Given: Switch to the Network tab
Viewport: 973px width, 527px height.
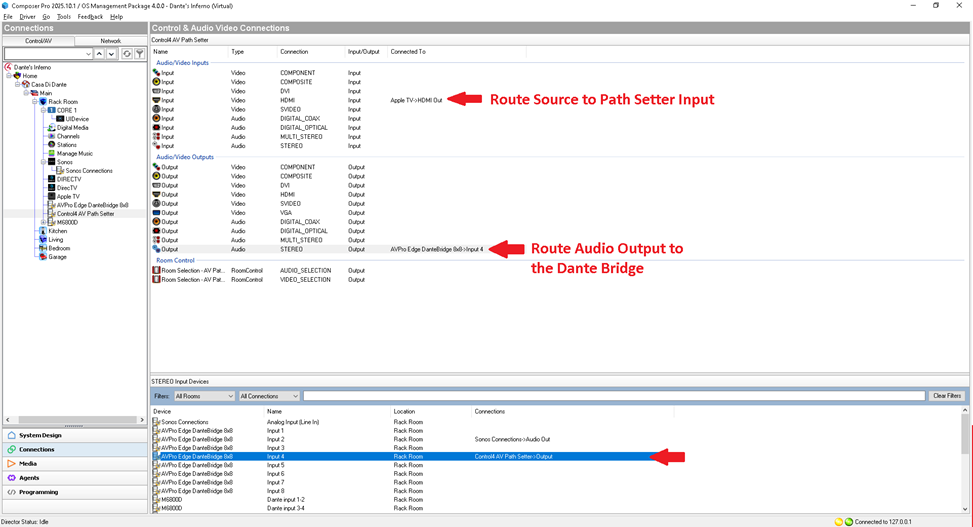Looking at the screenshot, I should (110, 41).
